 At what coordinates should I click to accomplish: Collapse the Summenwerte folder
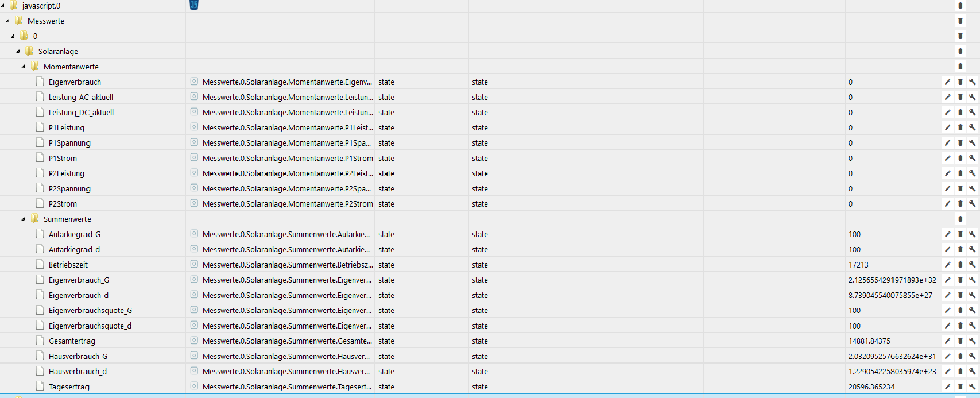[x=23, y=219]
